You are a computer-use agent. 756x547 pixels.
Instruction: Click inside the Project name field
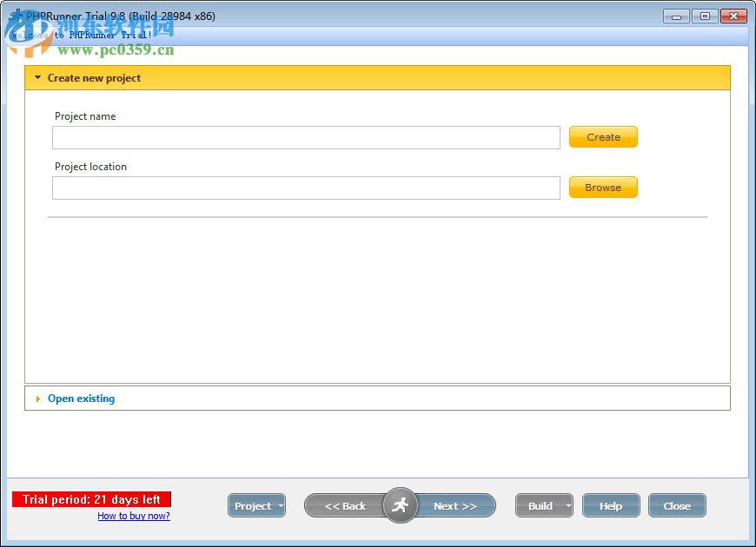306,137
